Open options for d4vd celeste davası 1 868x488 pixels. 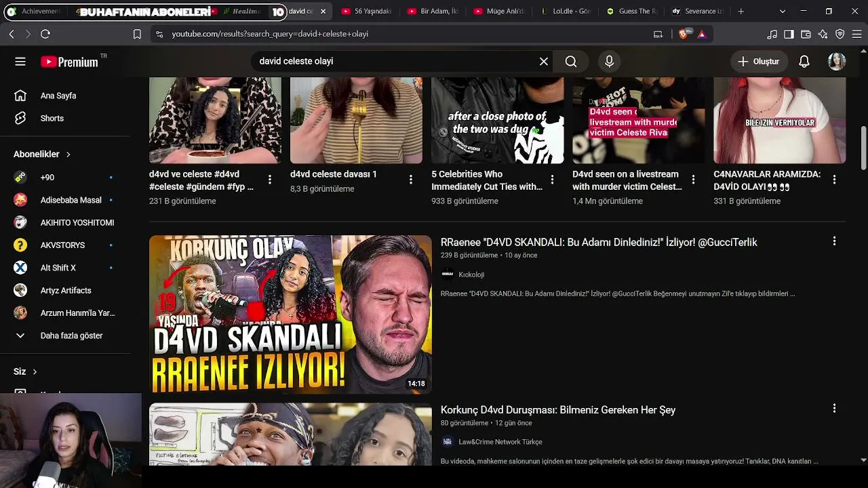pyautogui.click(x=411, y=180)
